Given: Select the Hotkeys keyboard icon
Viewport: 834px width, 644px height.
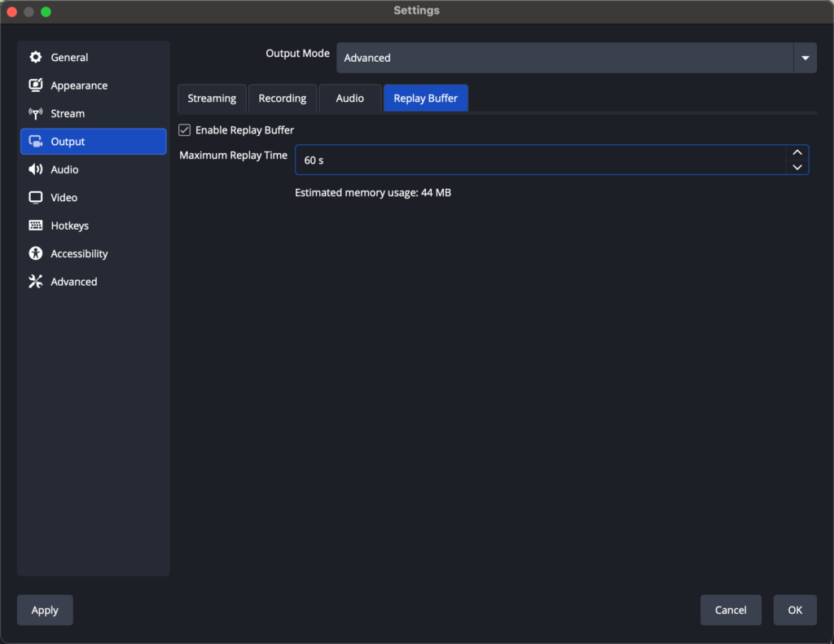Looking at the screenshot, I should click(x=36, y=226).
